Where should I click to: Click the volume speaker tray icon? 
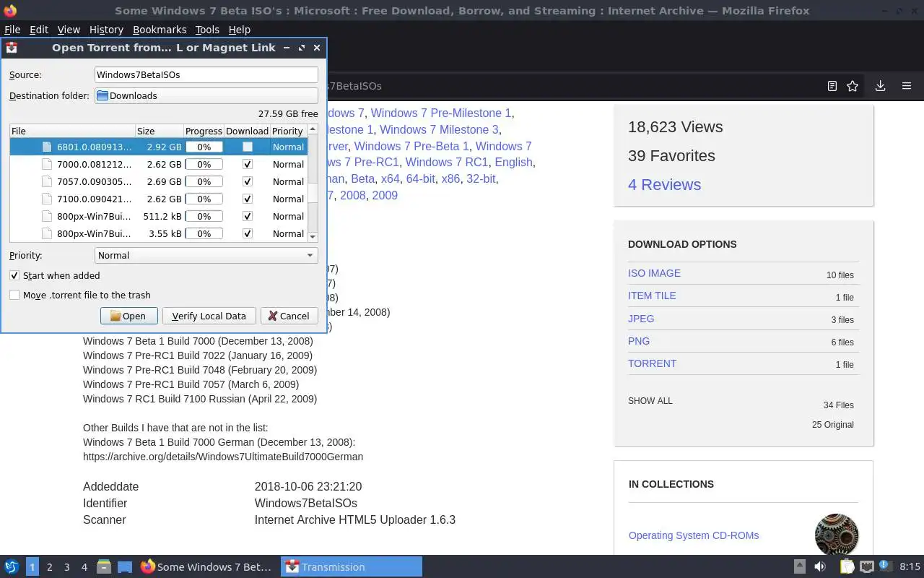tap(820, 567)
